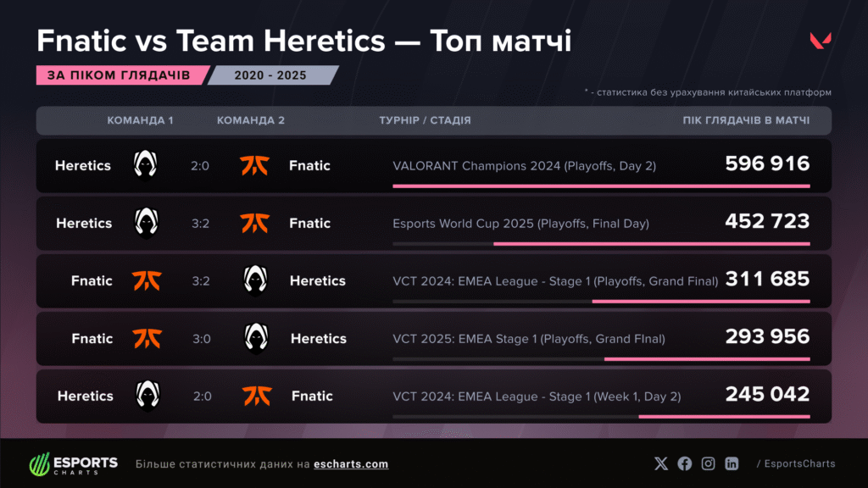Viewport: 868px width, 488px height.
Task: Click the 'Команда 1' column header
Action: [x=140, y=120]
